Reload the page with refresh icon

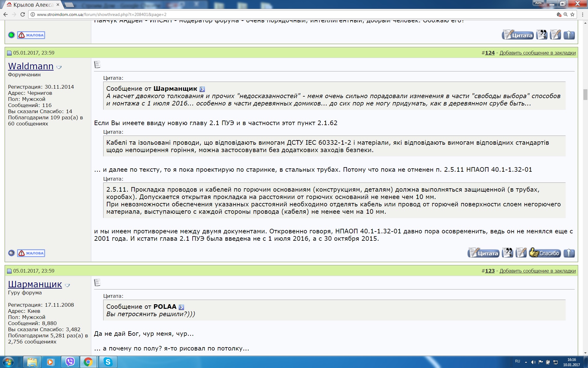pyautogui.click(x=22, y=14)
